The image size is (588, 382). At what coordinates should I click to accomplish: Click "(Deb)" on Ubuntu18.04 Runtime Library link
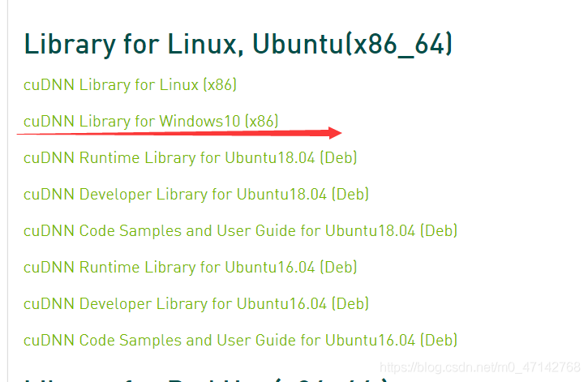pos(339,157)
